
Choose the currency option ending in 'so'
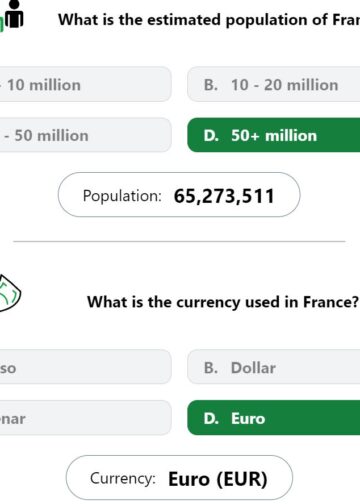pos(85,367)
